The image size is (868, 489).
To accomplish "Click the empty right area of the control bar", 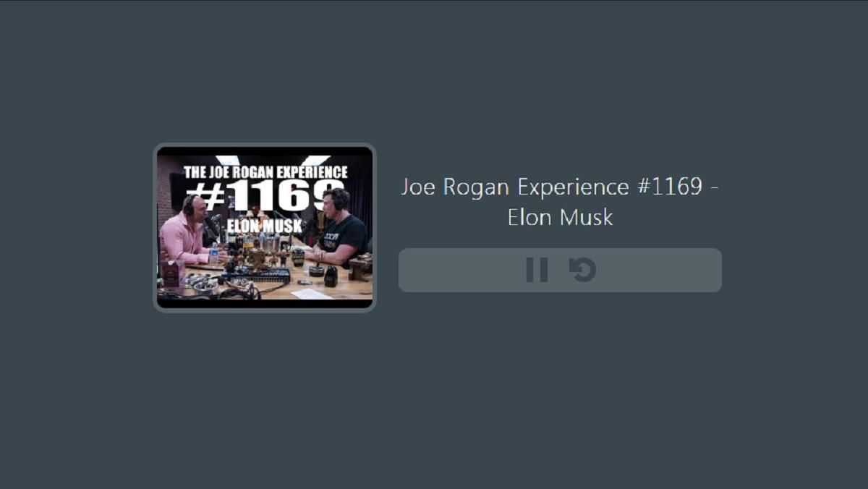I will tap(660, 271).
